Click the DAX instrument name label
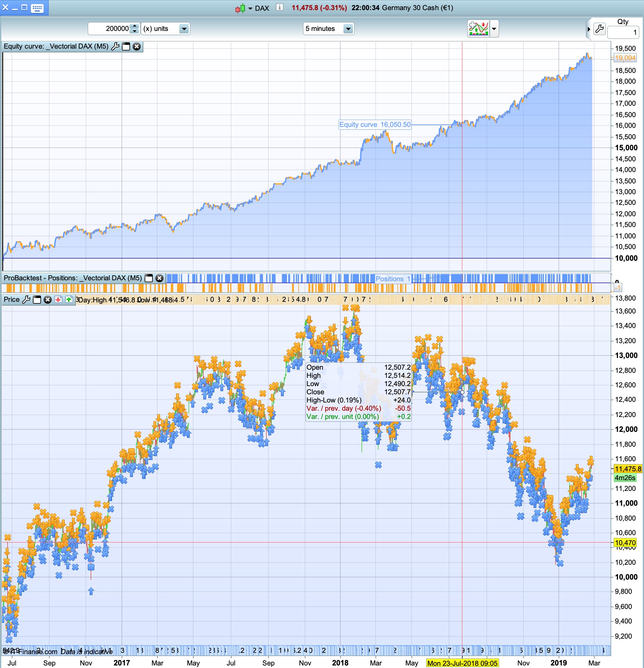 coord(262,8)
